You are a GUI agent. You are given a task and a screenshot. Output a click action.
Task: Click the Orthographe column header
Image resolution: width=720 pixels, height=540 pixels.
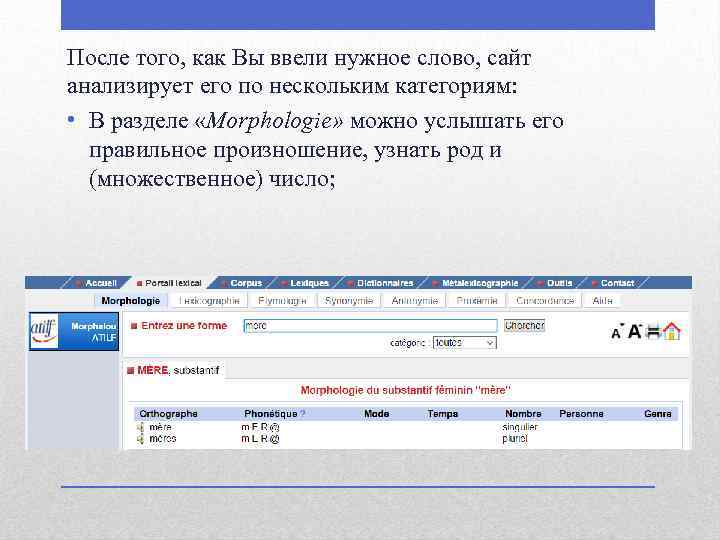pyautogui.click(x=168, y=414)
